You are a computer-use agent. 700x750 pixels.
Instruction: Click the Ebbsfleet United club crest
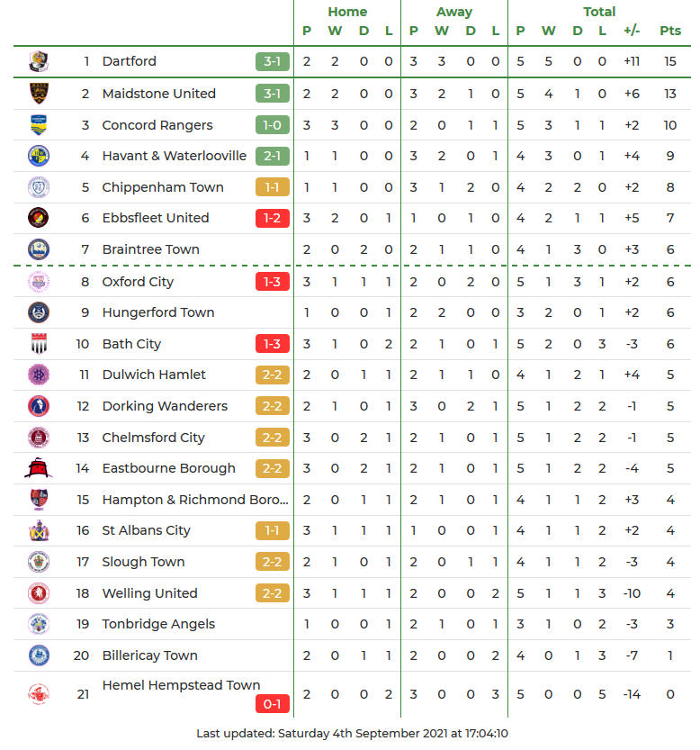tap(39, 218)
